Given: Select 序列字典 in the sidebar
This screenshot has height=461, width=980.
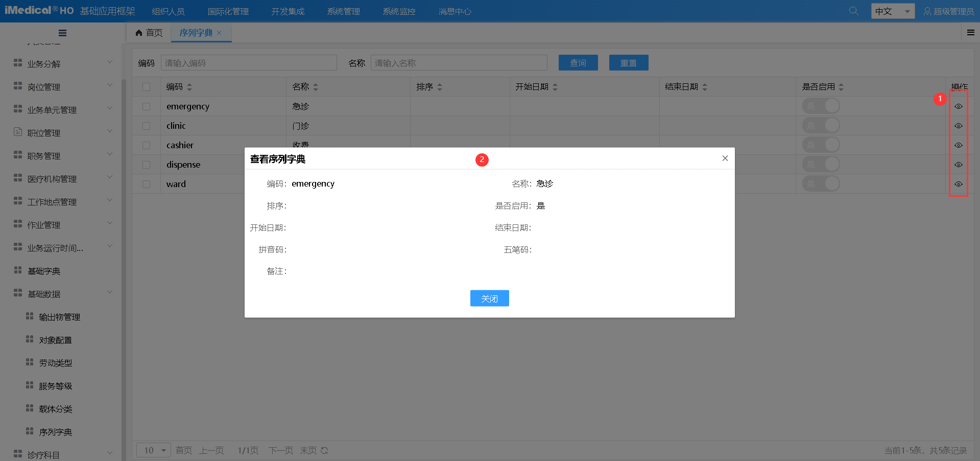Looking at the screenshot, I should pyautogui.click(x=55, y=432).
